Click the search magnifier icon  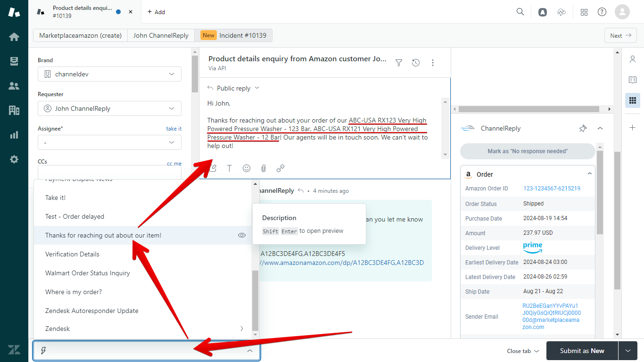(520, 12)
